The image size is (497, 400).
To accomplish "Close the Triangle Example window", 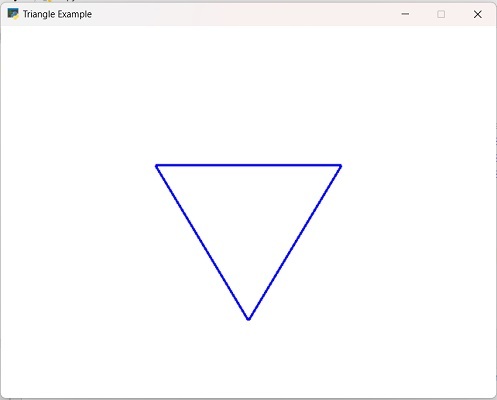I will (x=477, y=14).
